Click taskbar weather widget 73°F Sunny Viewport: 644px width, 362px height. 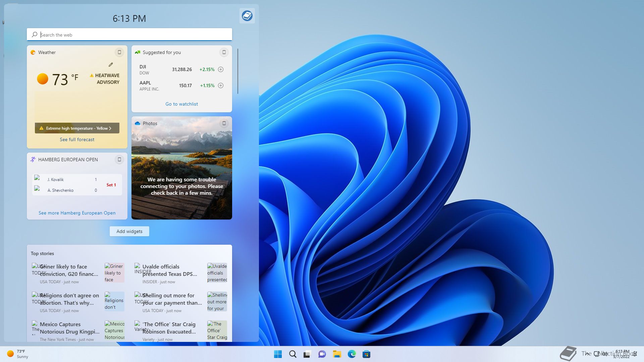point(17,354)
